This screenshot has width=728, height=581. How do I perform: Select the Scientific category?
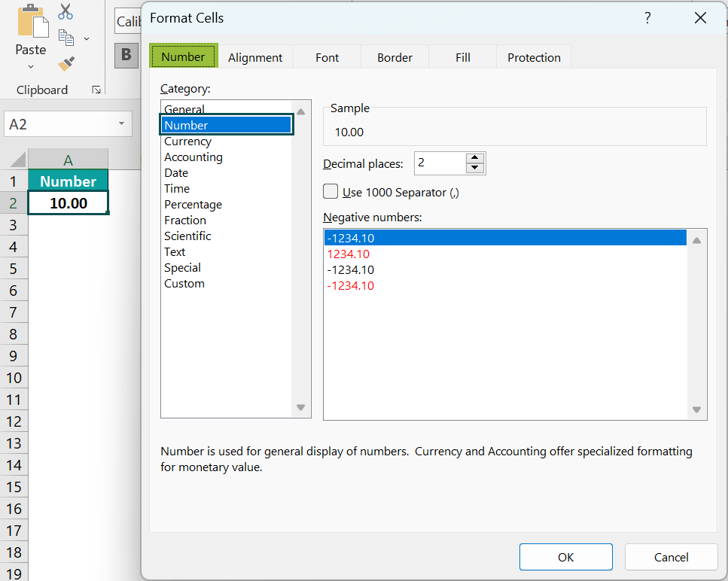point(227,236)
